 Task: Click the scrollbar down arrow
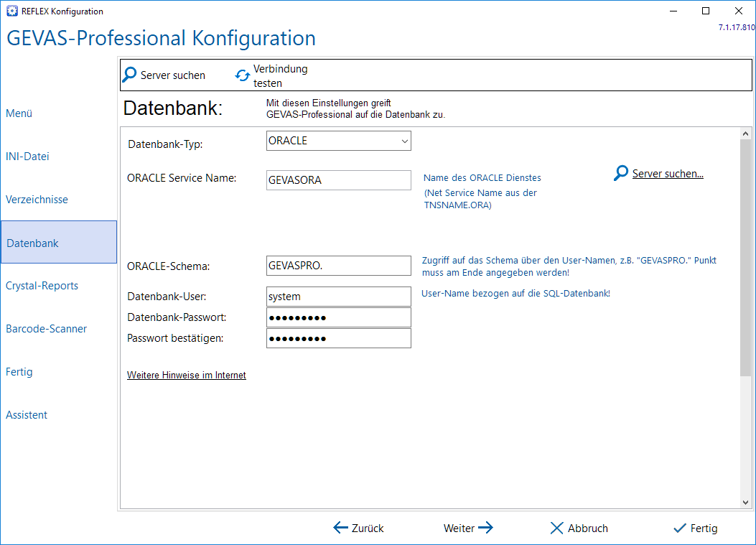click(745, 502)
